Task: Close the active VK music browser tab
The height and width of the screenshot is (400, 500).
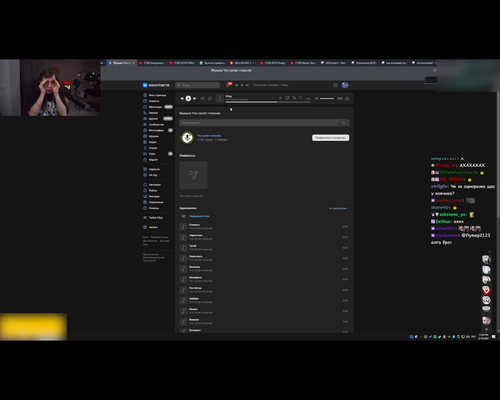Action: pyautogui.click(x=134, y=63)
